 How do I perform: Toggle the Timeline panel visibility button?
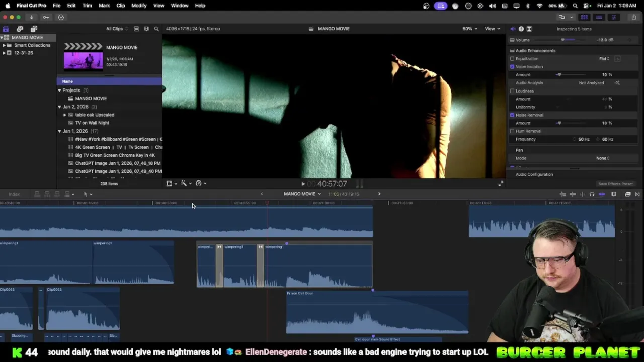click(599, 17)
